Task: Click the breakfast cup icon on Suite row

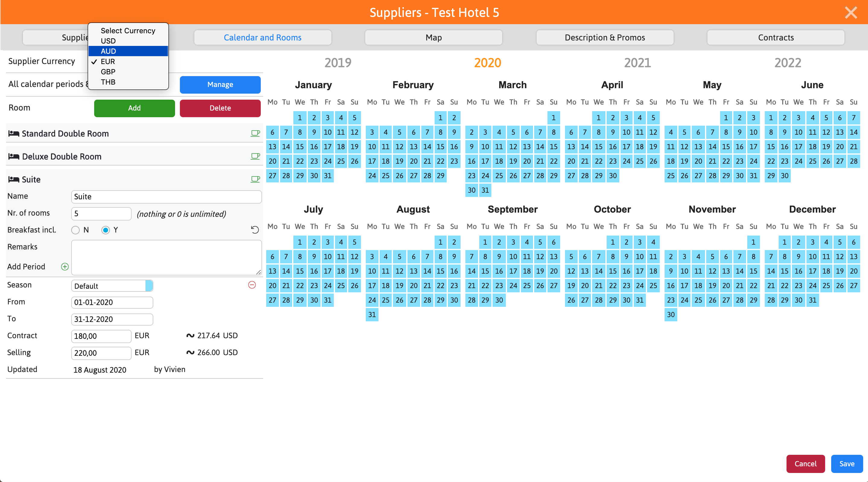Action: 255,179
